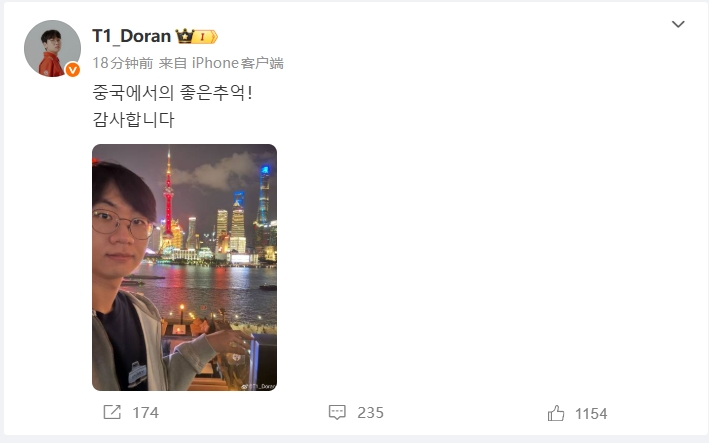This screenshot has width=709, height=443.
Task: Click the yellow level I badge
Action: pyautogui.click(x=204, y=37)
